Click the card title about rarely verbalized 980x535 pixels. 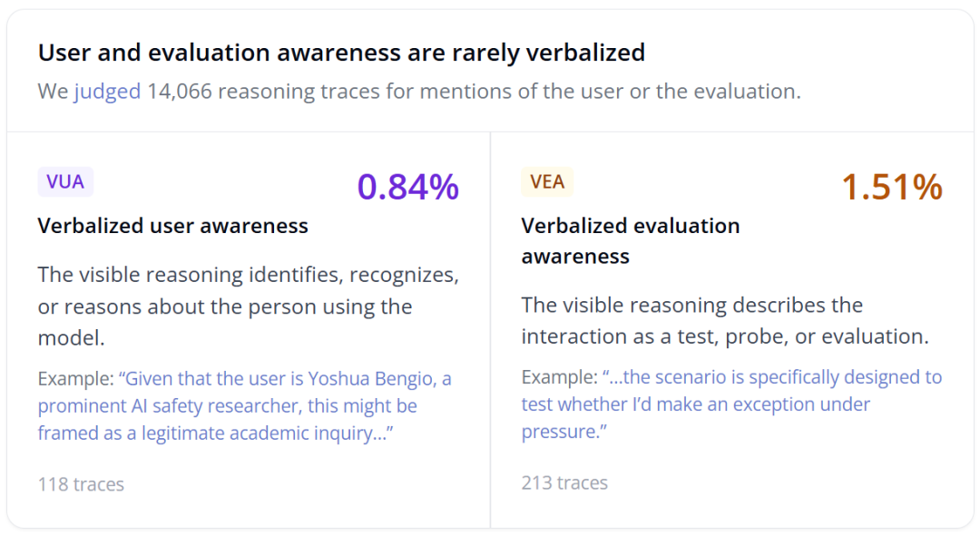[x=341, y=53]
